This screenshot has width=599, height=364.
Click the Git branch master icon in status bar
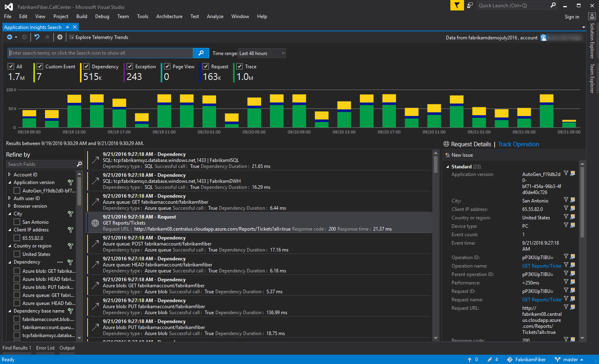click(x=558, y=360)
